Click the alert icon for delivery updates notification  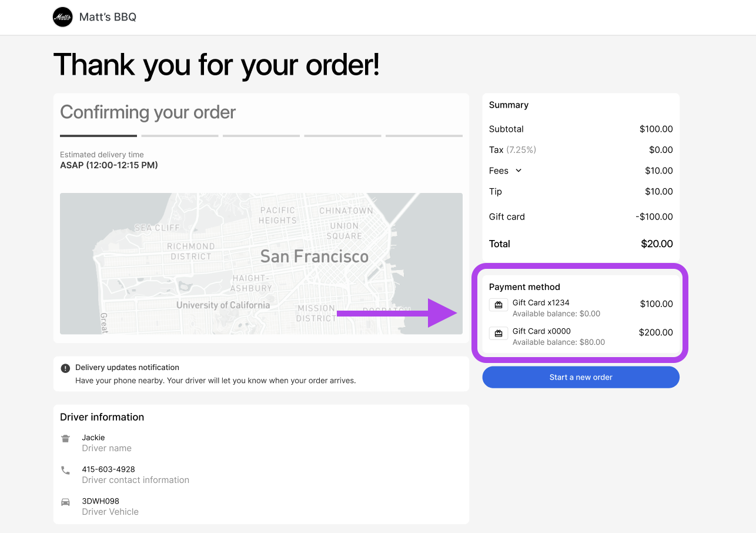click(65, 367)
